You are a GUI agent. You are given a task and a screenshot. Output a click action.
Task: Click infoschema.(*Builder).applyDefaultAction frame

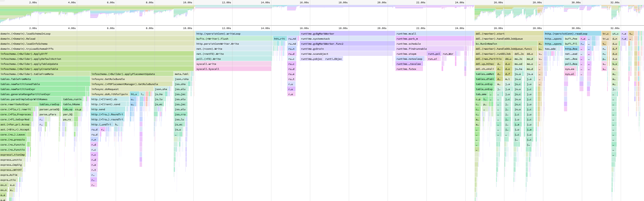[97, 59]
